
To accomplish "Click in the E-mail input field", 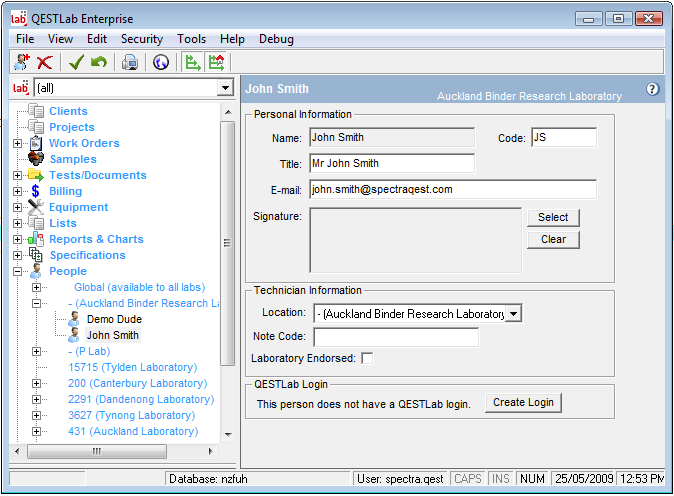I will [452, 189].
